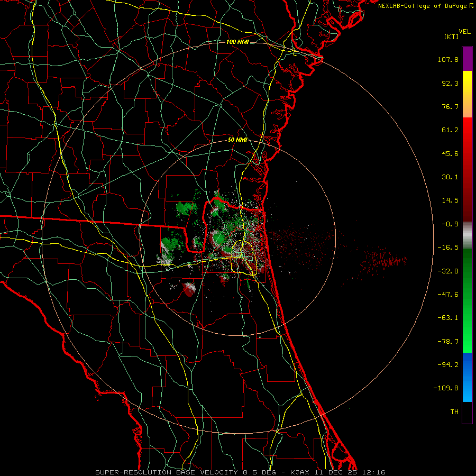
Task: Select the -109.8 scale value
Action: tap(446, 388)
